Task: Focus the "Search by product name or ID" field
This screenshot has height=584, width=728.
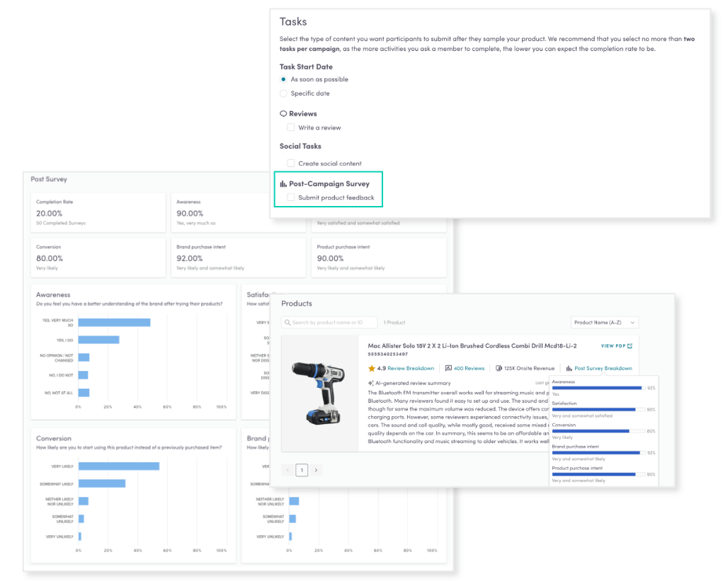Action: click(x=329, y=322)
